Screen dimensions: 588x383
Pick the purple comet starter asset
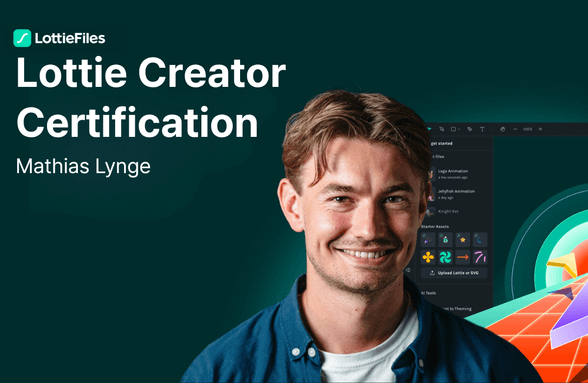[x=428, y=239]
